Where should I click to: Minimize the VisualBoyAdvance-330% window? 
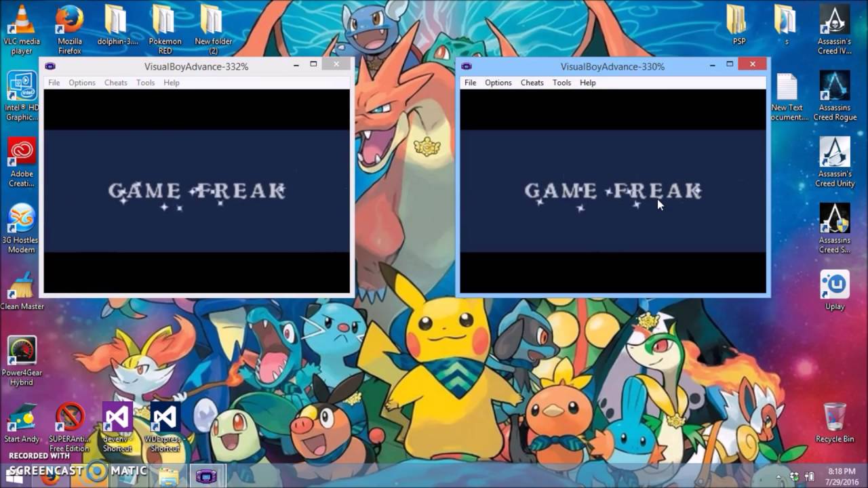tap(712, 64)
